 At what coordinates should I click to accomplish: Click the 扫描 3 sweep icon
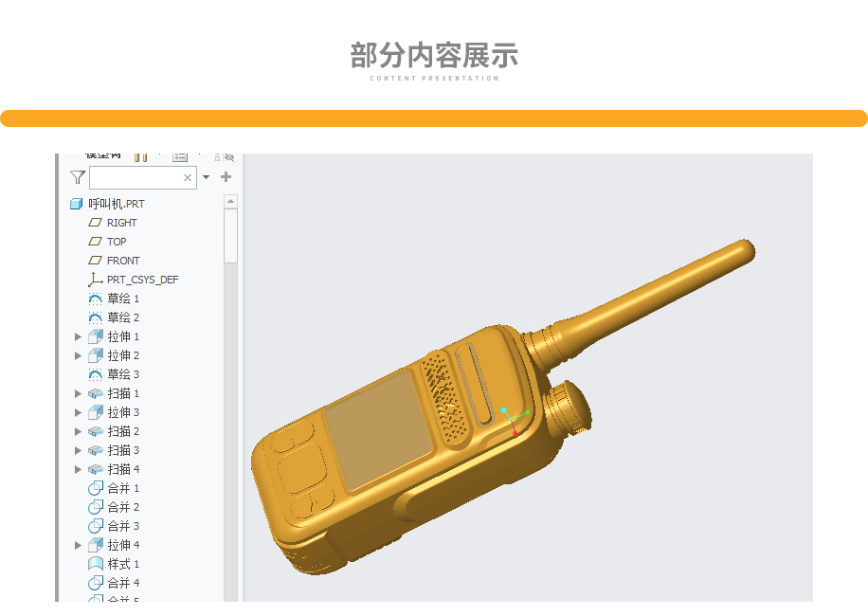96,450
